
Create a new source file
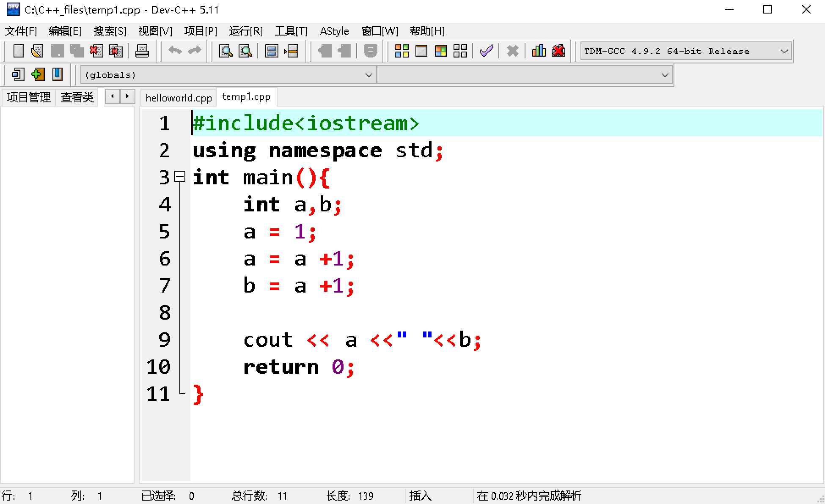click(18, 51)
